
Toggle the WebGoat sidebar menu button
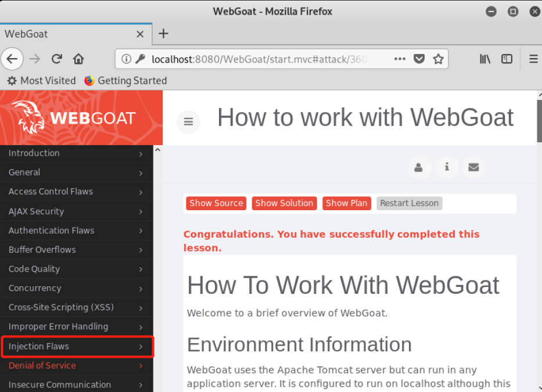tap(188, 122)
